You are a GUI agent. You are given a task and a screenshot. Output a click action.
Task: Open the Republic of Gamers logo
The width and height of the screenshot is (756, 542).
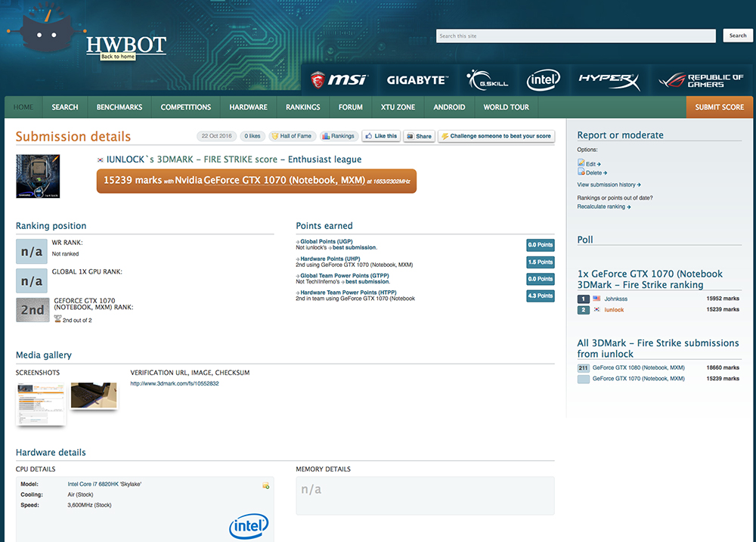tap(701, 81)
